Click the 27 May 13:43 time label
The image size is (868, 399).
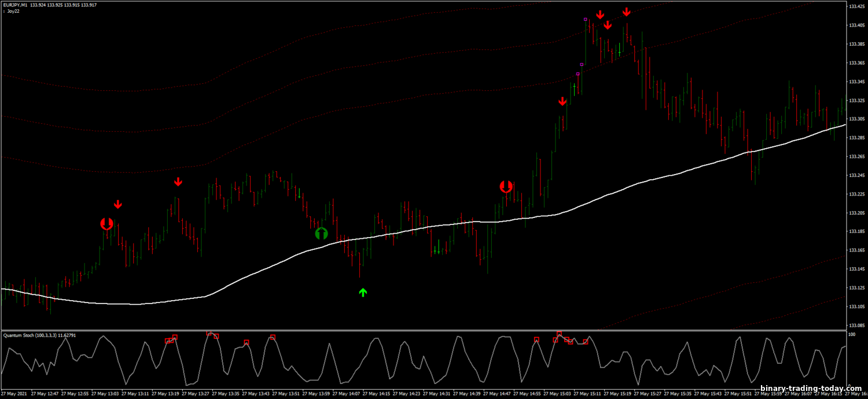tap(255, 394)
